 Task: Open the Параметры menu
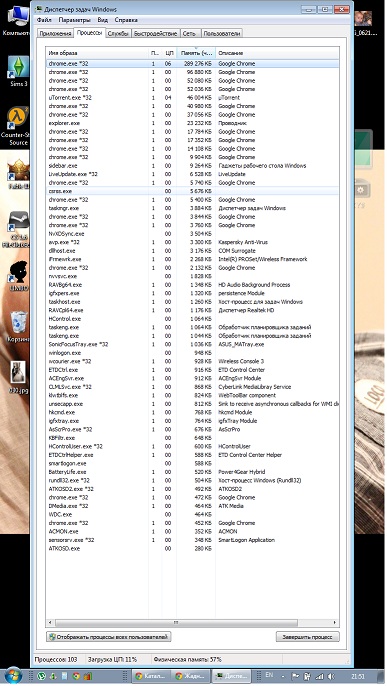pos(74,20)
